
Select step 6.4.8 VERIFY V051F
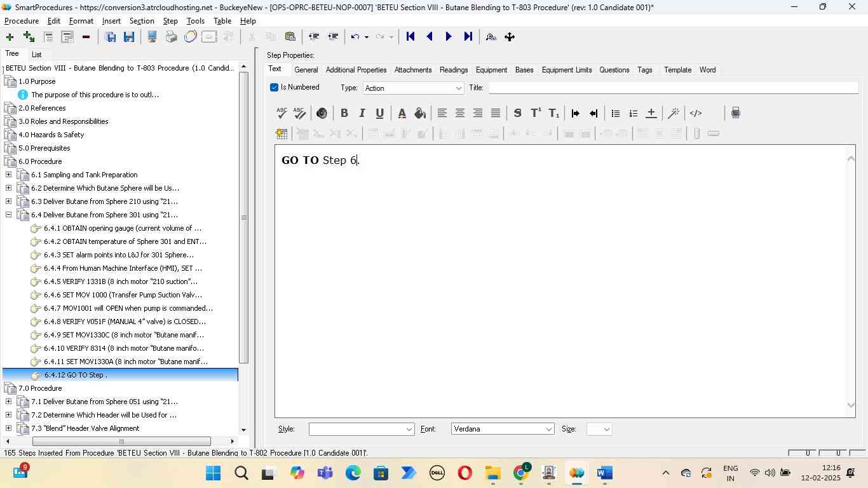(125, 322)
